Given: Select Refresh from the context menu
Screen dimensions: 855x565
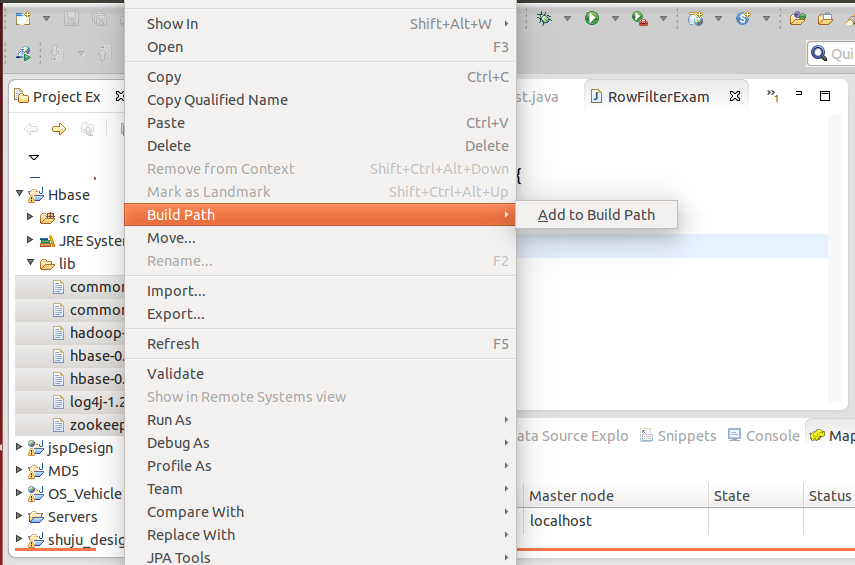Looking at the screenshot, I should coord(173,344).
